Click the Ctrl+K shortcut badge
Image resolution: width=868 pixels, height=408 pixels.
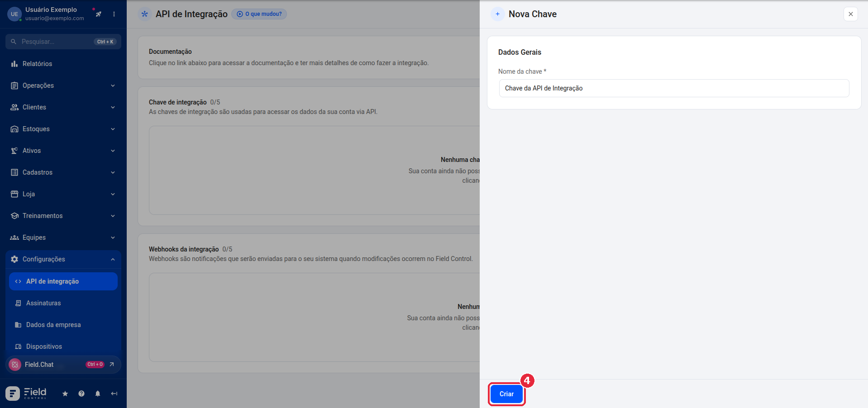pos(105,42)
